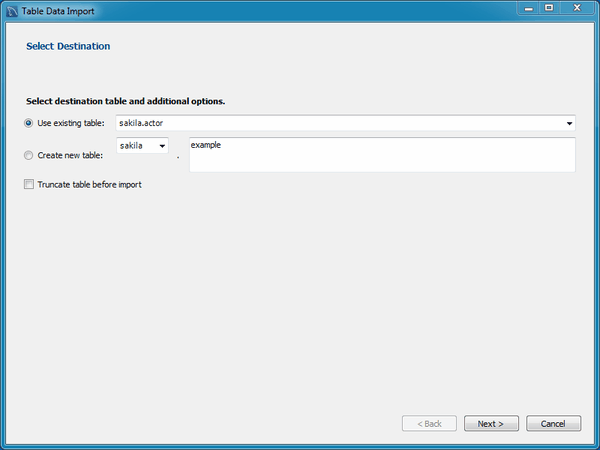600x450 pixels.
Task: Close the Table Data Import dialog
Action: pyautogui.click(x=577, y=8)
